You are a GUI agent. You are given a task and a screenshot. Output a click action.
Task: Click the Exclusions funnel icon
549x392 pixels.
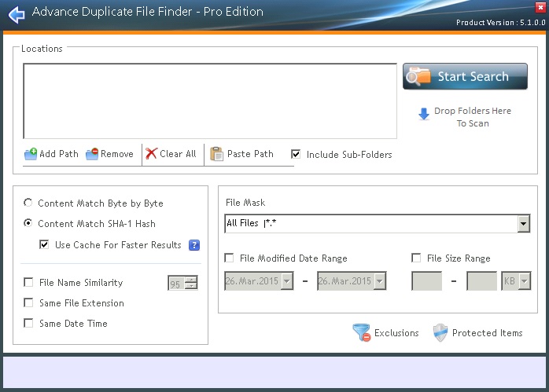361,332
